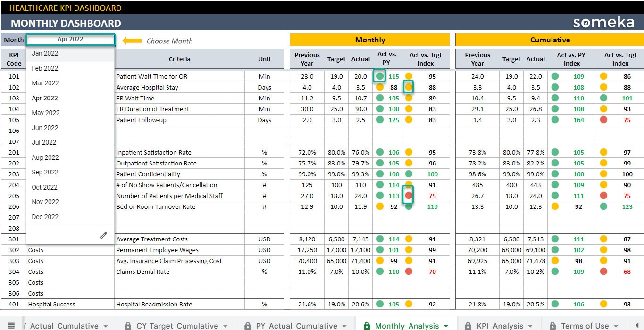Click the highlighted green circle beside Patient Wait Time
644x330 pixels.
coord(378,76)
